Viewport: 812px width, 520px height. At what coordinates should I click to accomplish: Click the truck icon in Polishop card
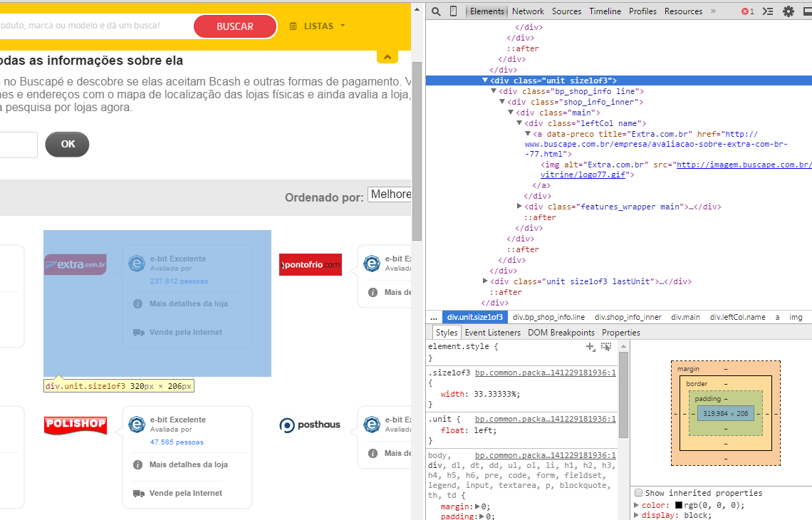click(138, 494)
